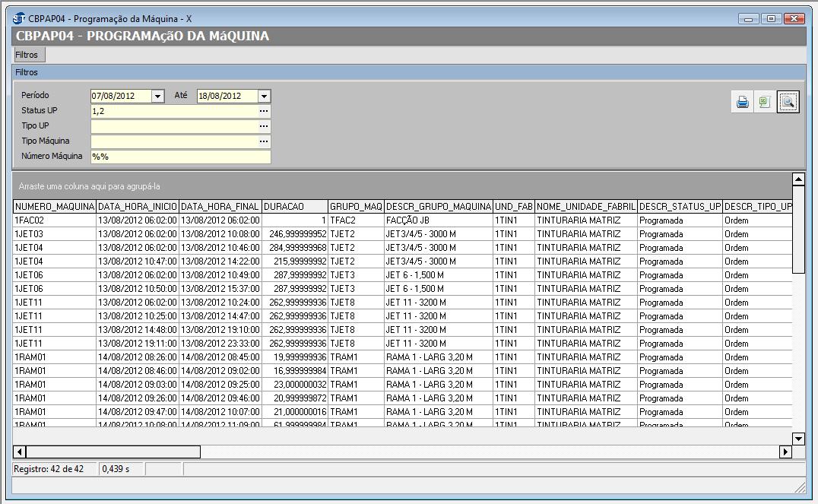Expand the Até end date dropdown
This screenshot has height=504, width=818.
click(264, 97)
